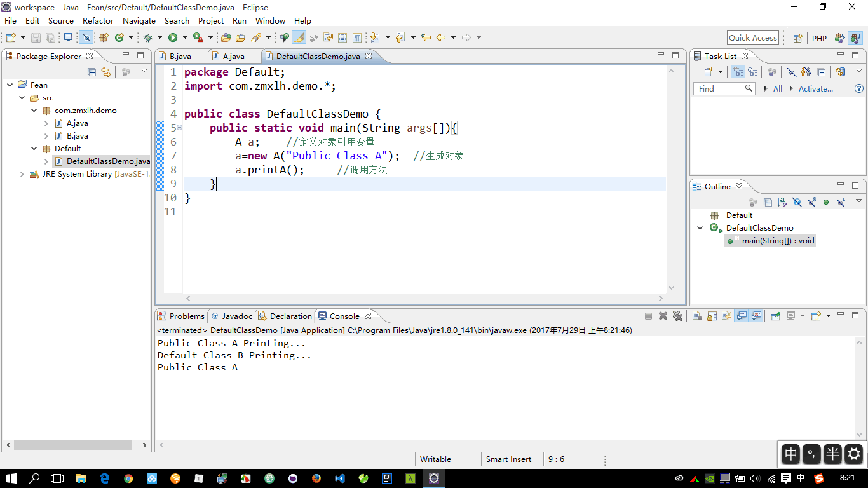Click the All link in Task List
Screen dimensions: 868x488
point(778,89)
